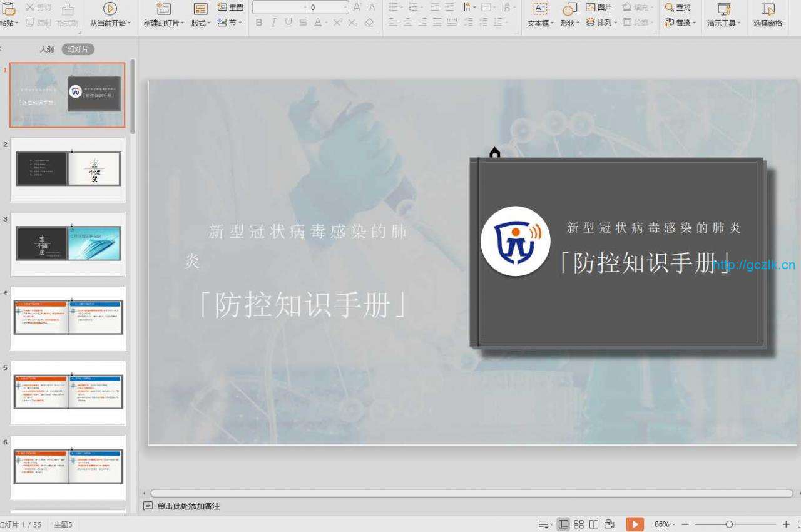Expand the 版式 layout dropdown
The width and height of the screenshot is (801, 532).
pos(200,23)
